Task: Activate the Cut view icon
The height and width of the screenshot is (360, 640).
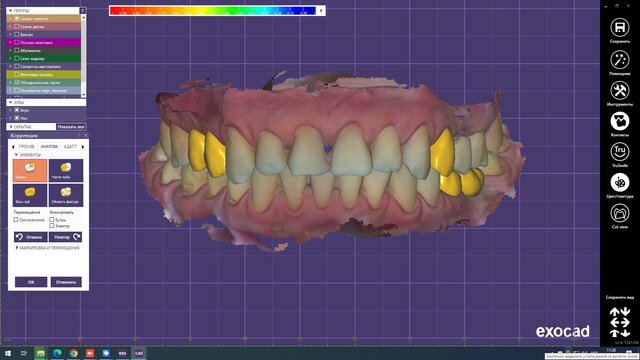Action: click(620, 213)
